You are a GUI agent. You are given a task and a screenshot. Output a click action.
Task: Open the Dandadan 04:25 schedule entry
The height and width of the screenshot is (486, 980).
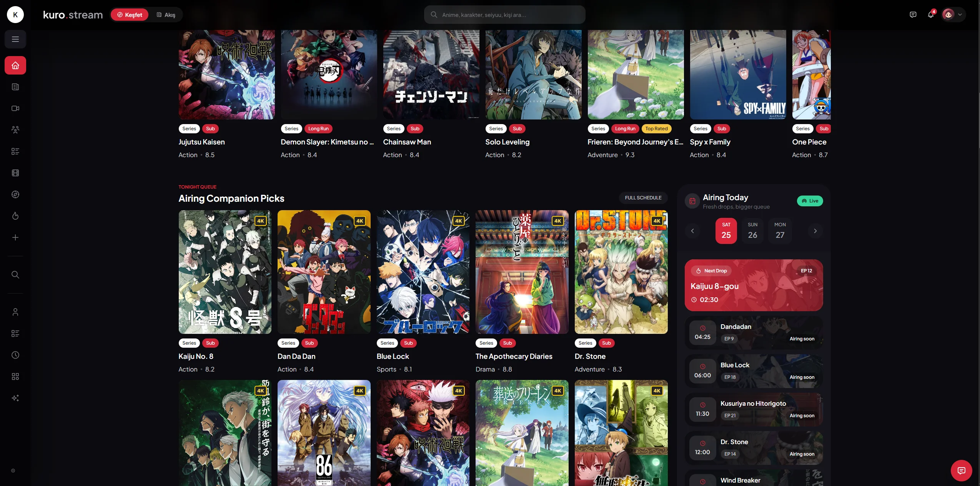(754, 333)
